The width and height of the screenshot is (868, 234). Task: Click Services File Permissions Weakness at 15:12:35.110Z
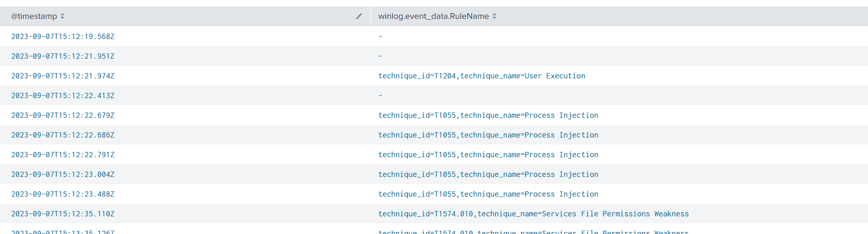click(533, 214)
